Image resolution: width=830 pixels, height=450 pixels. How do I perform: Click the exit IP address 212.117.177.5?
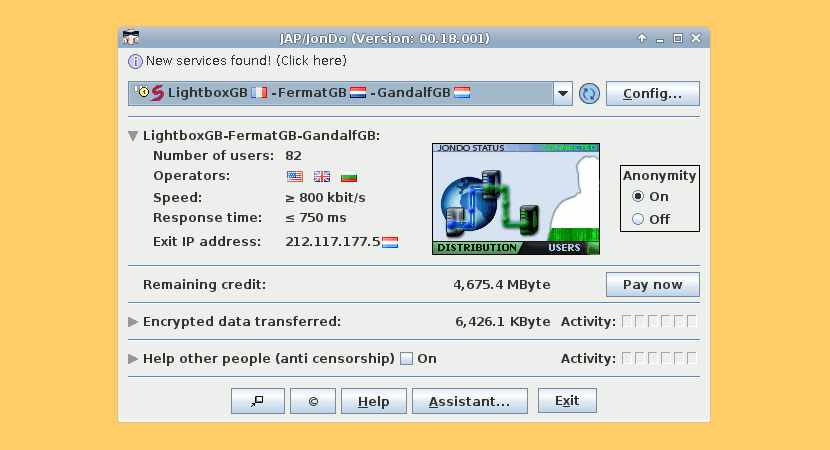[332, 242]
